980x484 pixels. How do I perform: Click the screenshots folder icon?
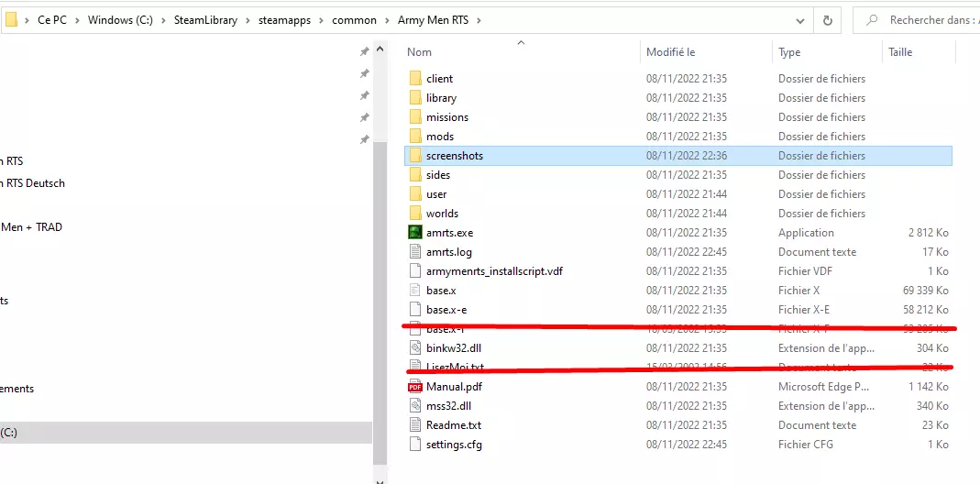pos(415,156)
